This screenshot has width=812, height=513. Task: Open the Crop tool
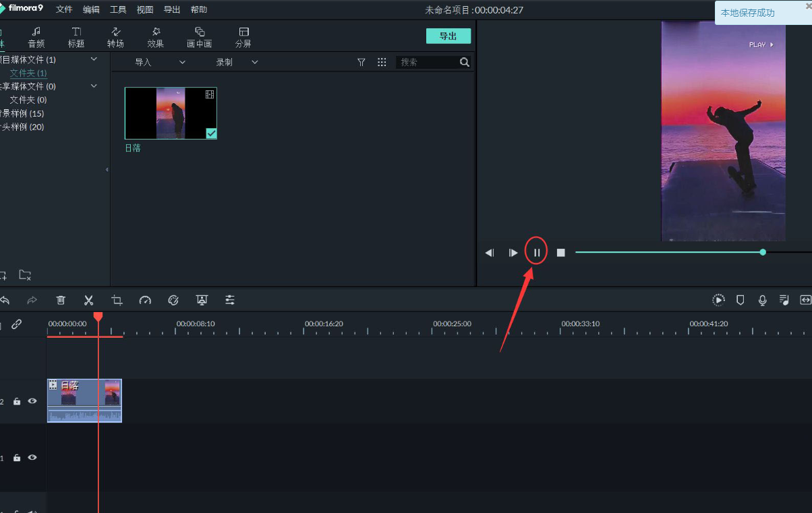coord(117,300)
